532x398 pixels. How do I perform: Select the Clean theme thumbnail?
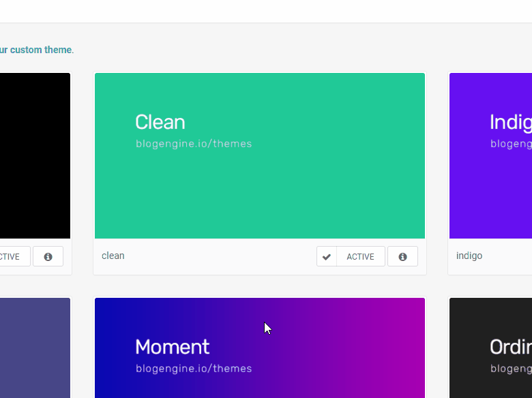[260, 155]
